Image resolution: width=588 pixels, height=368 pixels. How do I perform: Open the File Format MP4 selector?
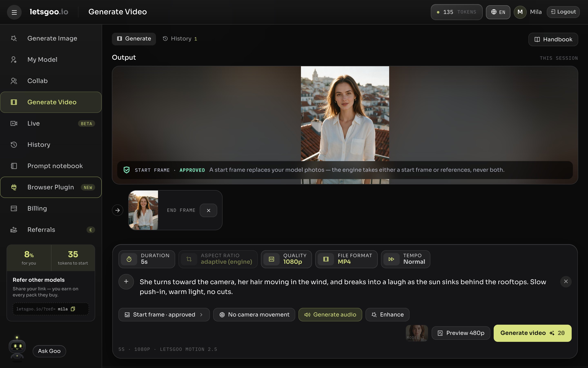coord(346,259)
